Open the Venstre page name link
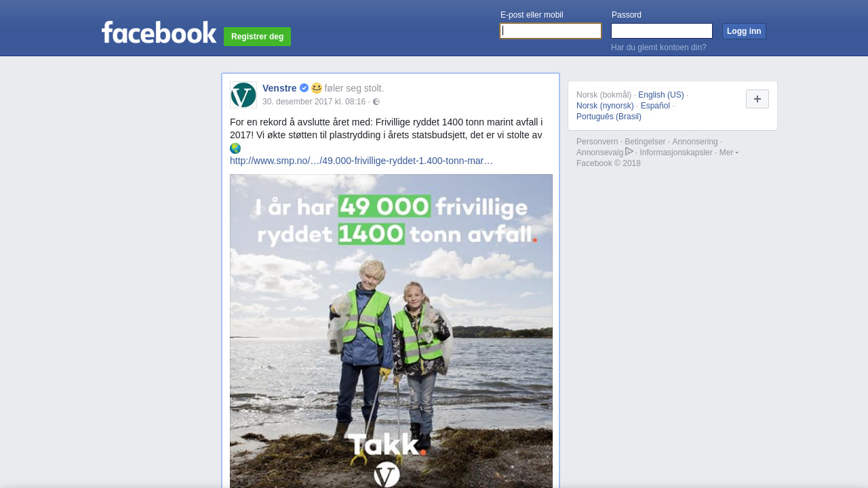868x488 pixels. (x=279, y=88)
